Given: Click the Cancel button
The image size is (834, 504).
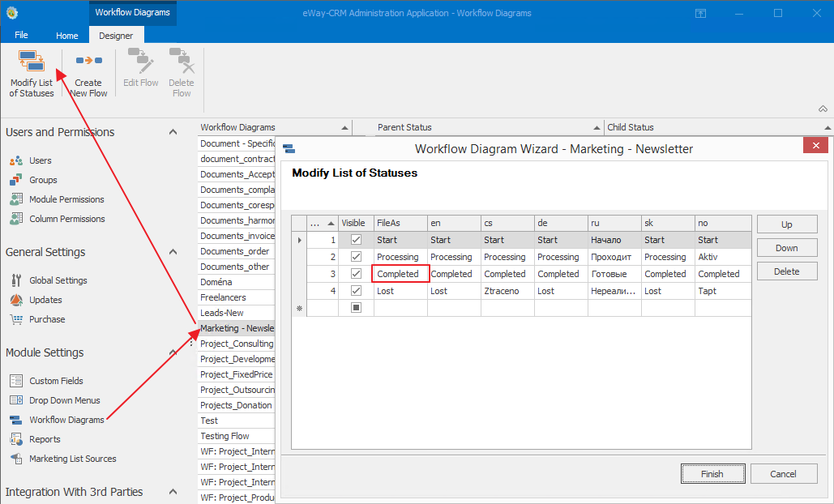Looking at the screenshot, I should click(783, 474).
